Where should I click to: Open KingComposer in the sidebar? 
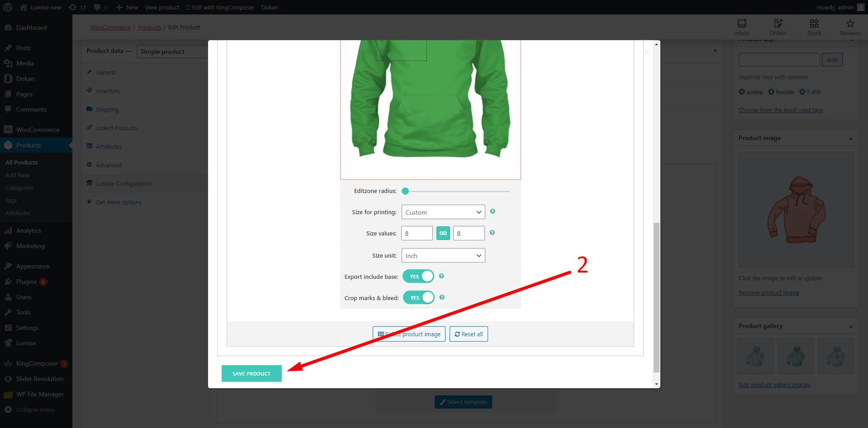click(x=36, y=363)
